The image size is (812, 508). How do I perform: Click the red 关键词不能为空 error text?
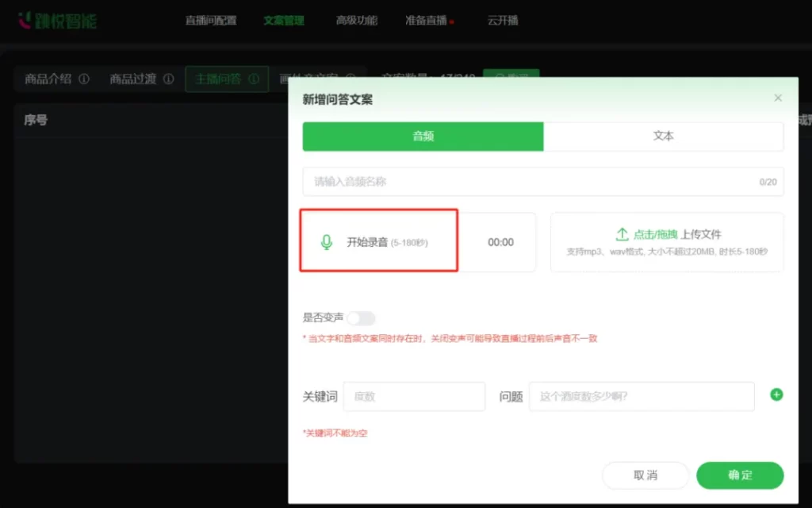[335, 433]
